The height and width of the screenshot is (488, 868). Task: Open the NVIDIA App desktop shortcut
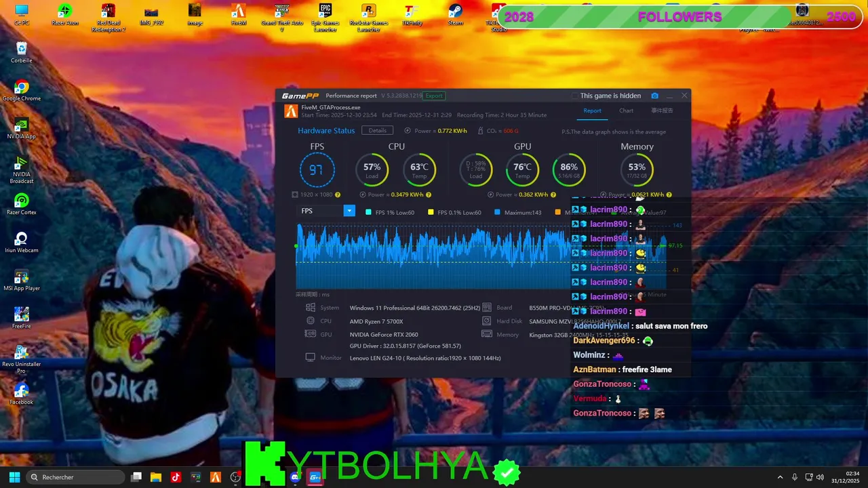pos(22,128)
